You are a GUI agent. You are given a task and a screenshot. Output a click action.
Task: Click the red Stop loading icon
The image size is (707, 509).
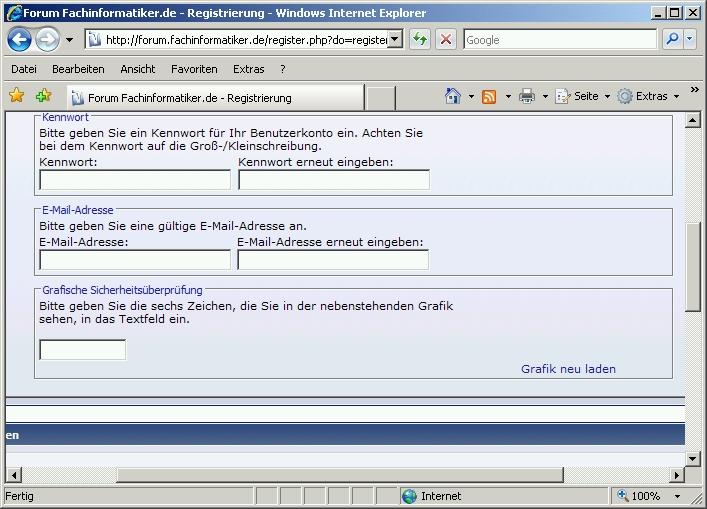446,40
